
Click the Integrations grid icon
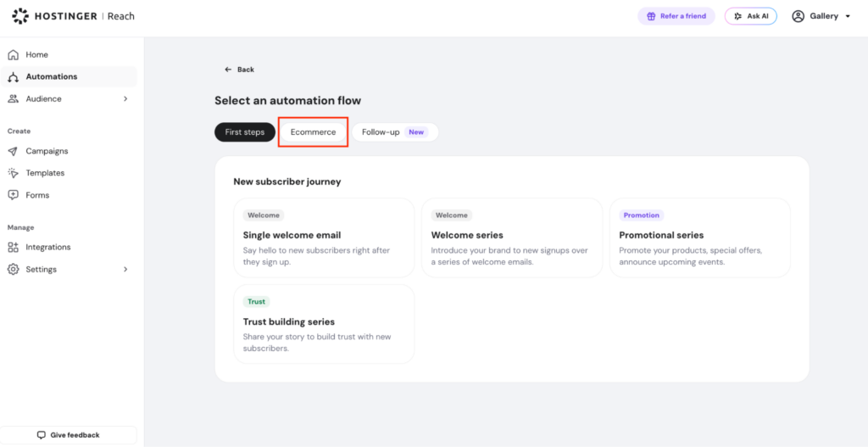(x=14, y=248)
